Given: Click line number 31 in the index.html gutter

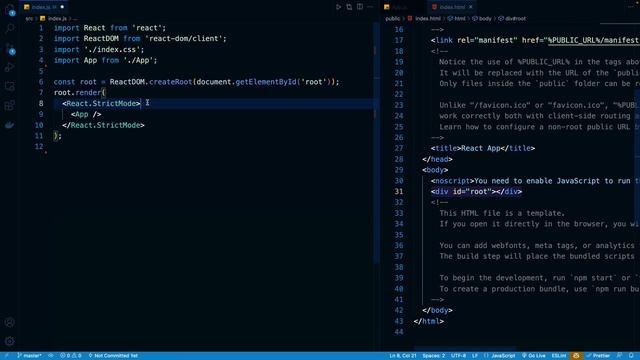Looking at the screenshot, I should (399, 191).
